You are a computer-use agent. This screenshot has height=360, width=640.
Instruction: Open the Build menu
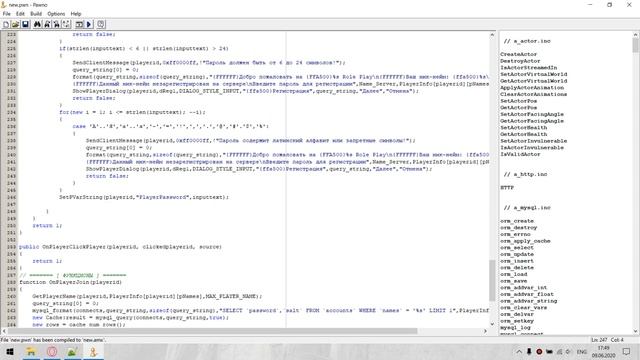(36, 14)
